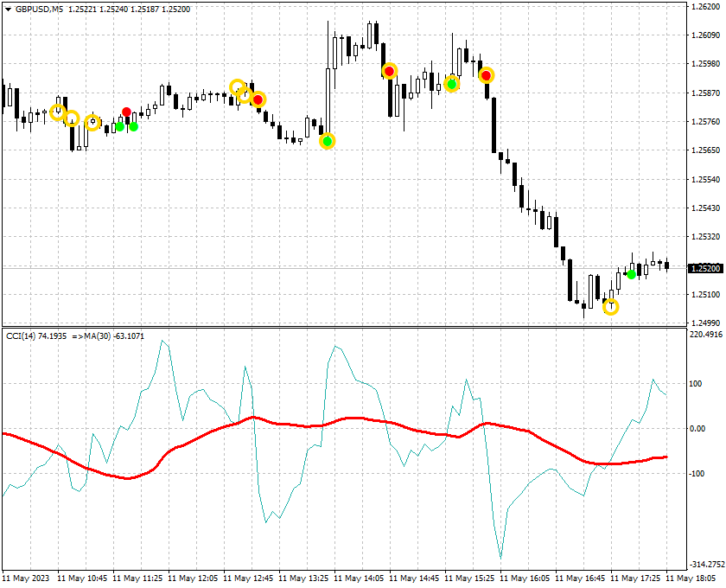The width and height of the screenshot is (726, 588).
Task: Click the 1.25100 price scale label
Action: click(x=705, y=295)
